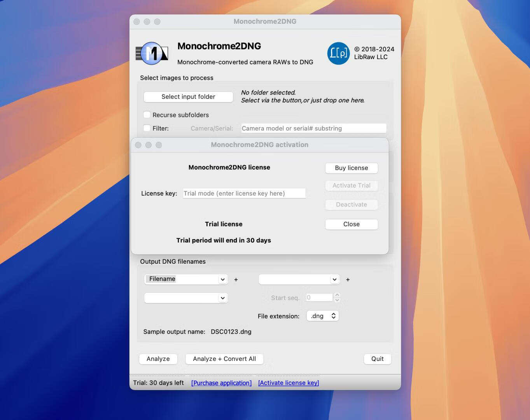Viewport: 530px width, 420px height.
Task: Click 'No folder selected.' message text
Action: 268,93
